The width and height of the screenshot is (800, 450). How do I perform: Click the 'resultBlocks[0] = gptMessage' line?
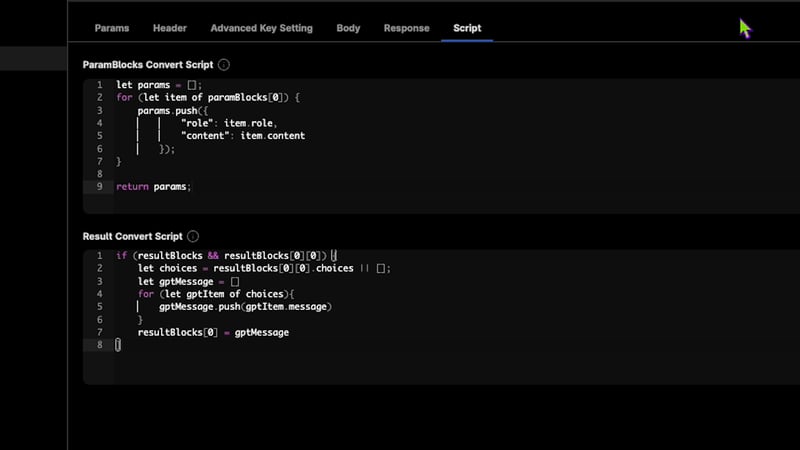(213, 332)
